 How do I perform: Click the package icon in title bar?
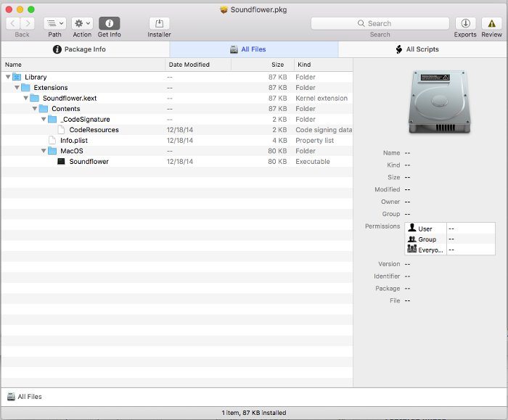click(x=224, y=9)
